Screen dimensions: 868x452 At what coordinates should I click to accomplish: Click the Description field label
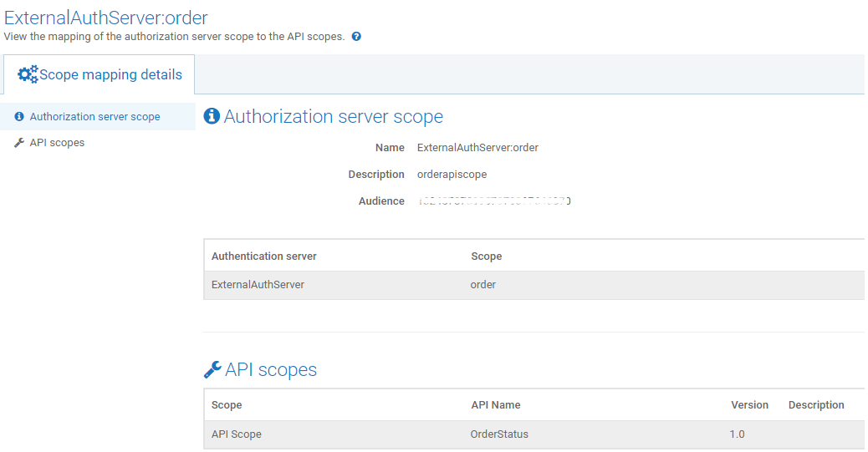pos(376,175)
